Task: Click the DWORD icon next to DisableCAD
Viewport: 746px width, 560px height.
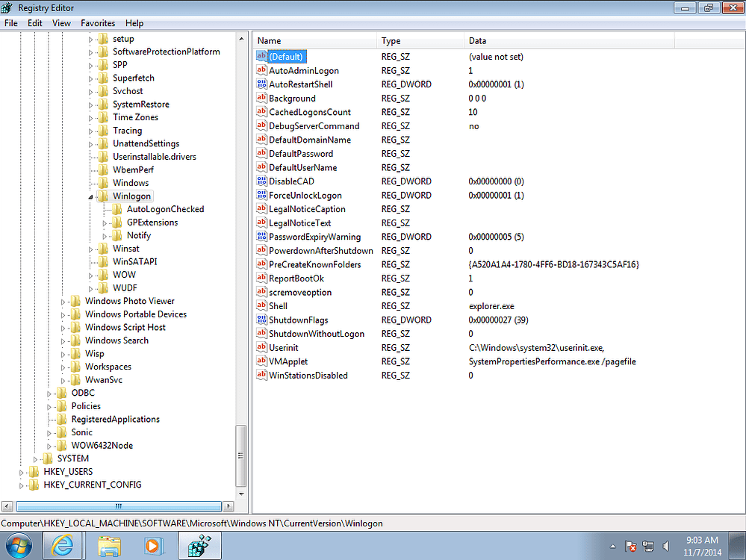Action: [x=261, y=181]
